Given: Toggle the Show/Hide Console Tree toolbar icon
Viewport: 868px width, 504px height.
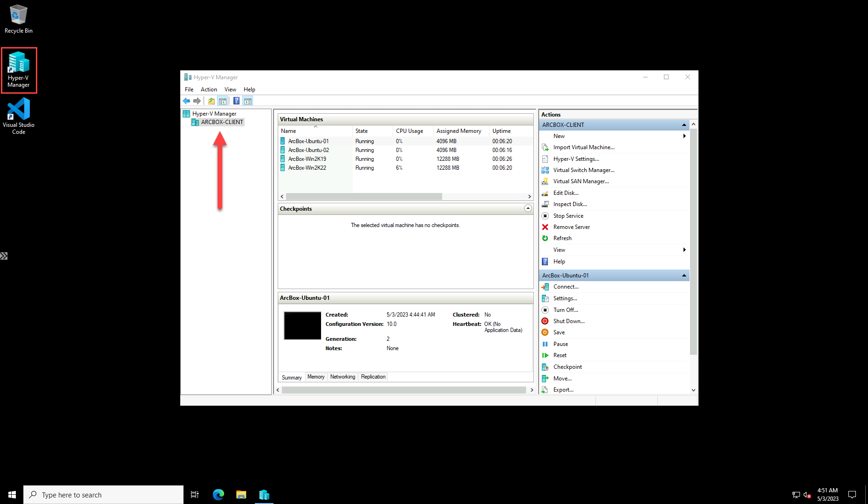Looking at the screenshot, I should 223,101.
